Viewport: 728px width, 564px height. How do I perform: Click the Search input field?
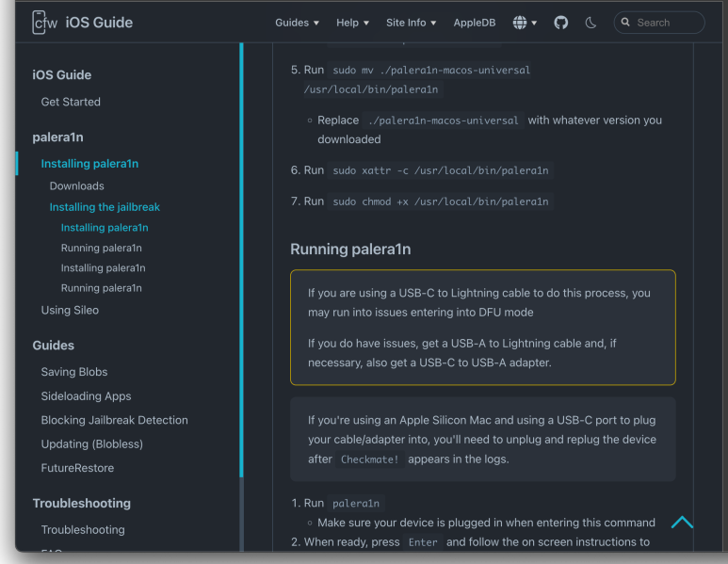[659, 23]
